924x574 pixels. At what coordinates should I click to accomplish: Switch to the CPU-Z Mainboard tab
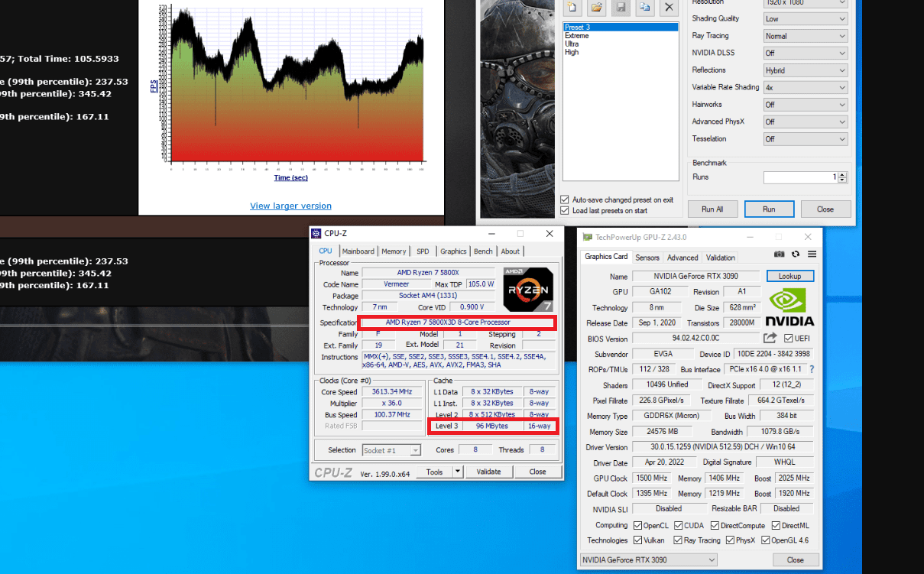click(x=358, y=251)
